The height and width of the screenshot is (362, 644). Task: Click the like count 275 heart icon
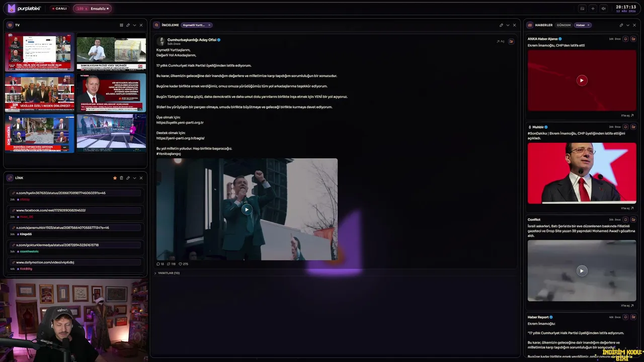184,264
